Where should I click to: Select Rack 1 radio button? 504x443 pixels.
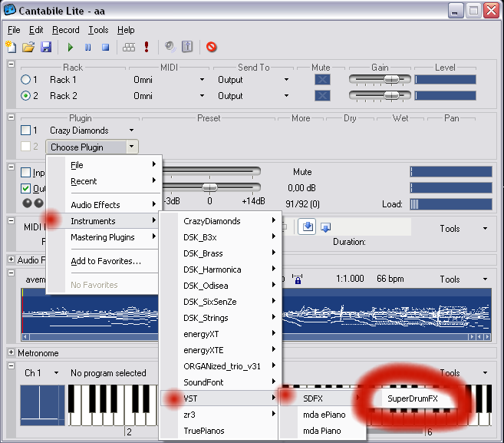(26, 79)
